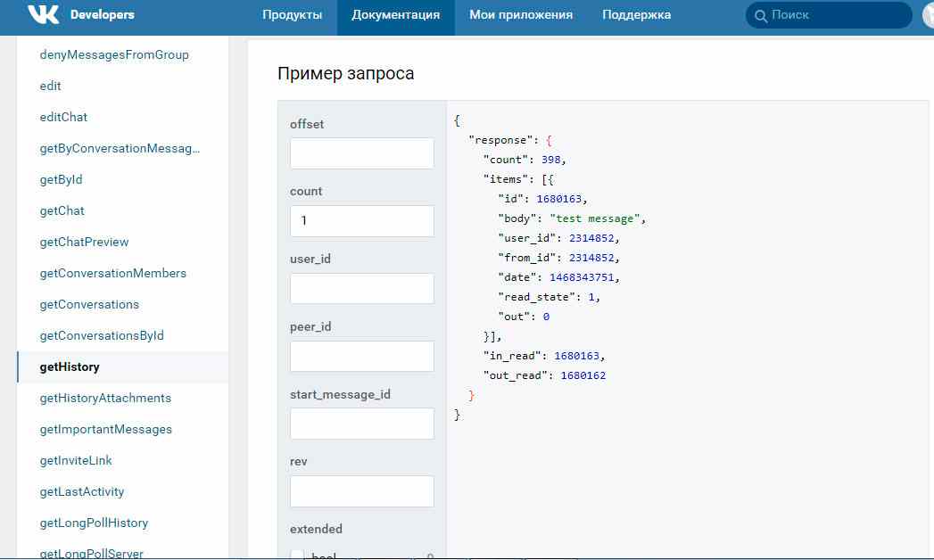Select getLongPollHistory in sidebar
The image size is (934, 560).
tap(94, 523)
